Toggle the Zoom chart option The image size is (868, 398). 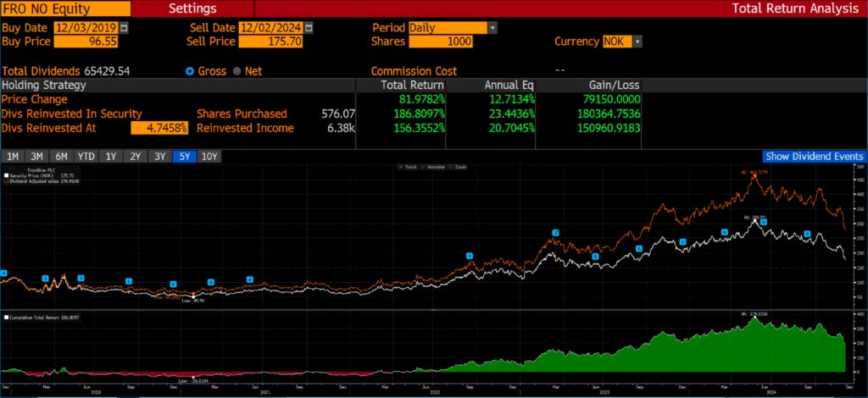pyautogui.click(x=457, y=166)
